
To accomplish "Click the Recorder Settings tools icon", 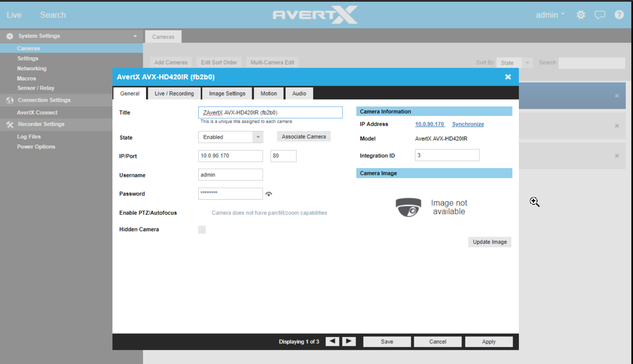I will [x=10, y=124].
